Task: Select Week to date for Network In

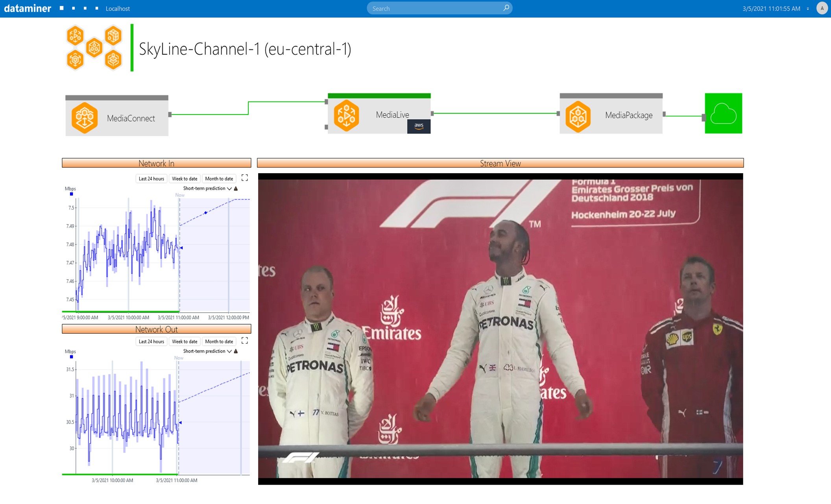Action: (185, 179)
